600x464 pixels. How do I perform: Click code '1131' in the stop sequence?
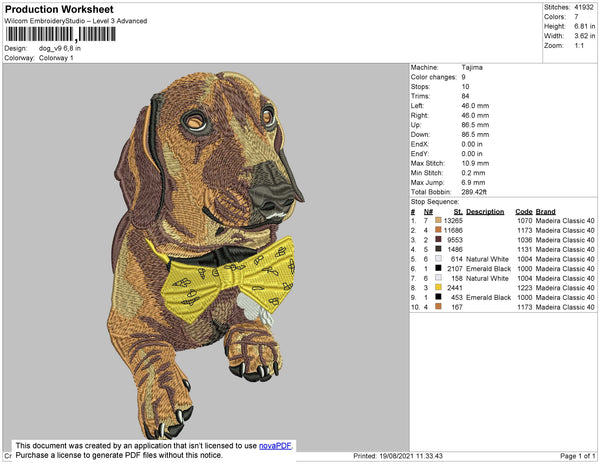pyautogui.click(x=525, y=249)
